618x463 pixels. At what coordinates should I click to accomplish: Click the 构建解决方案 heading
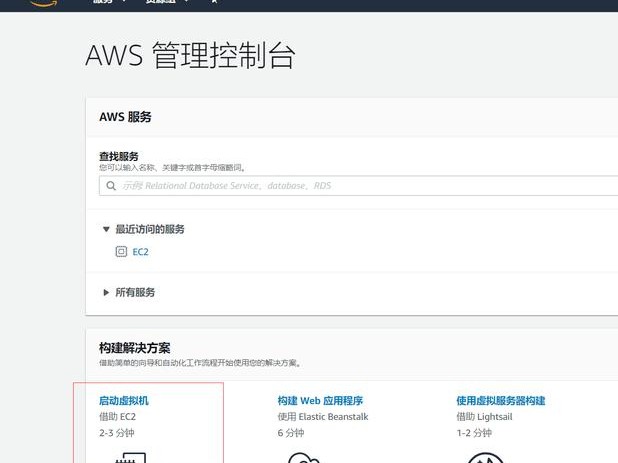pos(134,348)
